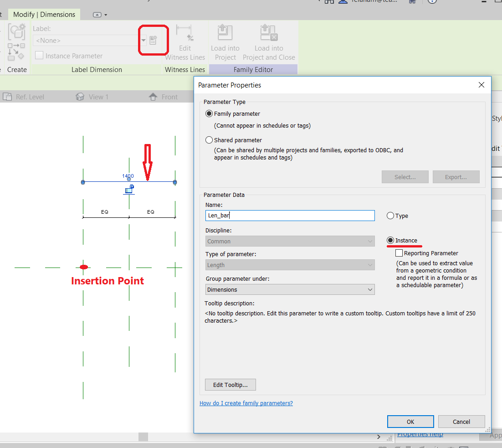The width and height of the screenshot is (502, 448).
Task: Open the Family Types icon in the Create panel
Action: tap(16, 32)
